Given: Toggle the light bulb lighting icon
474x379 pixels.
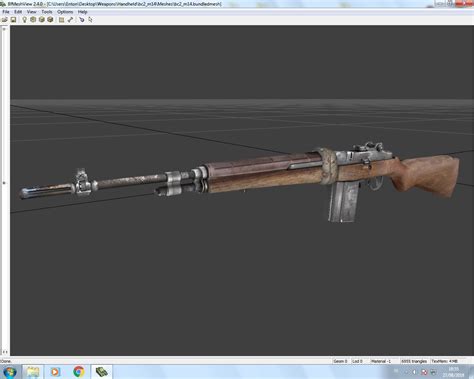Looking at the screenshot, I should point(24,20).
